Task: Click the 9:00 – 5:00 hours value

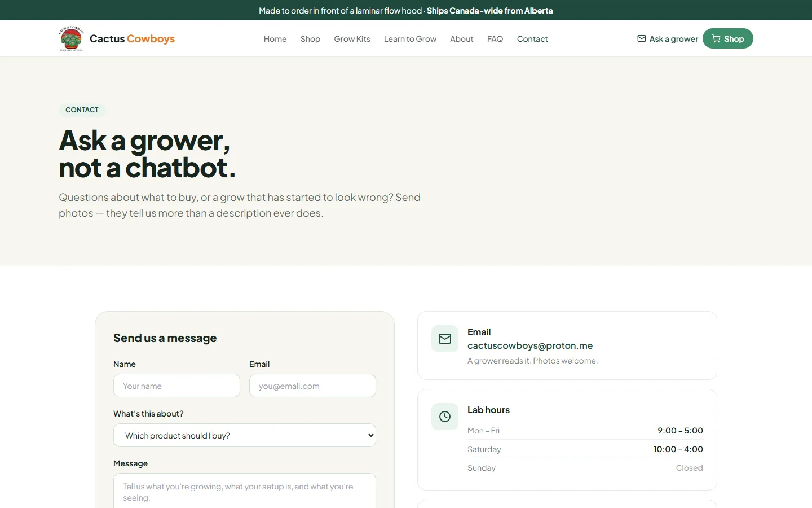Action: click(x=680, y=431)
